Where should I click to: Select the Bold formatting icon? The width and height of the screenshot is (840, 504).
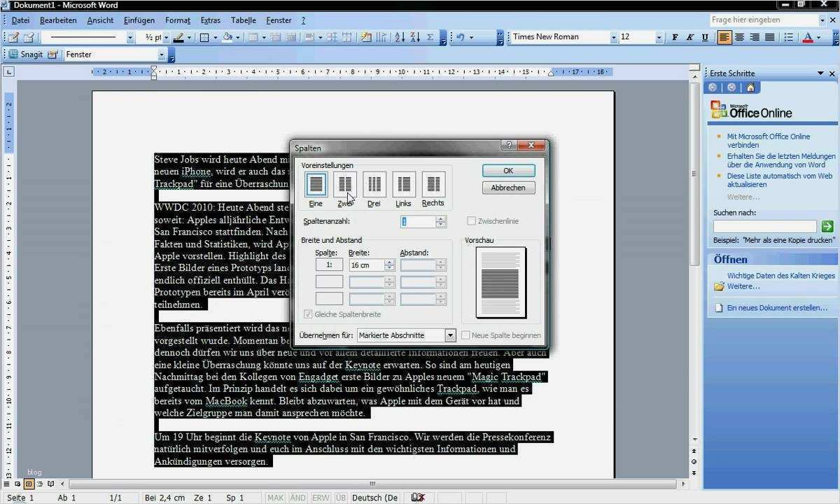674,36
